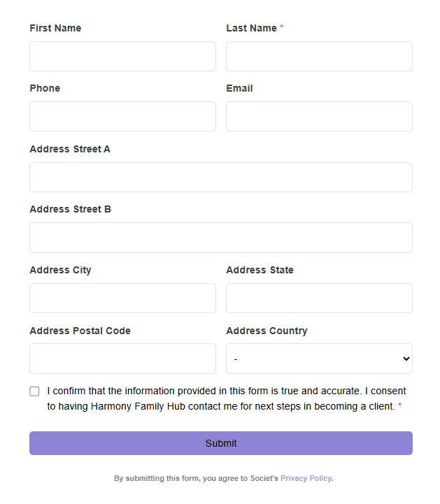The width and height of the screenshot is (440, 504).
Task: Focus the Address Street B input box
Action: pyautogui.click(x=220, y=238)
